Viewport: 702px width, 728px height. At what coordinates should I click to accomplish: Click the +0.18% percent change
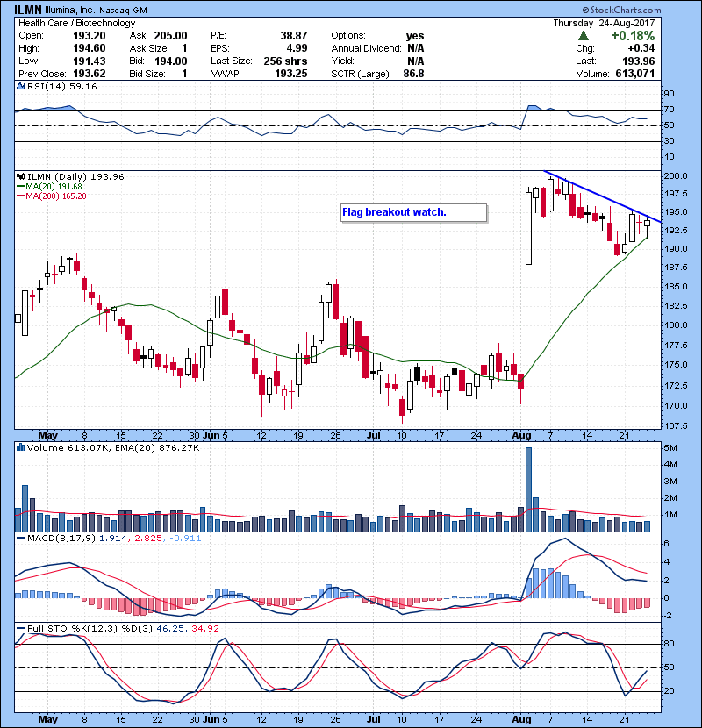coord(633,36)
